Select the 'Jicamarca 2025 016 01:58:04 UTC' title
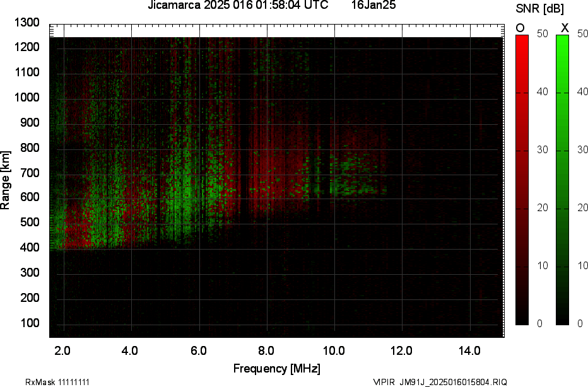 238,5
